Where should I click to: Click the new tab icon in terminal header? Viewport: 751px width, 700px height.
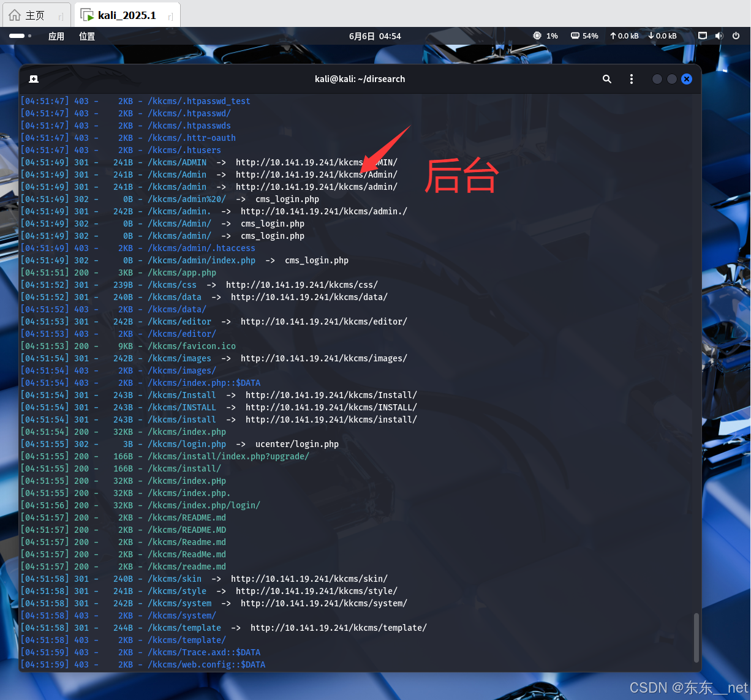click(34, 79)
